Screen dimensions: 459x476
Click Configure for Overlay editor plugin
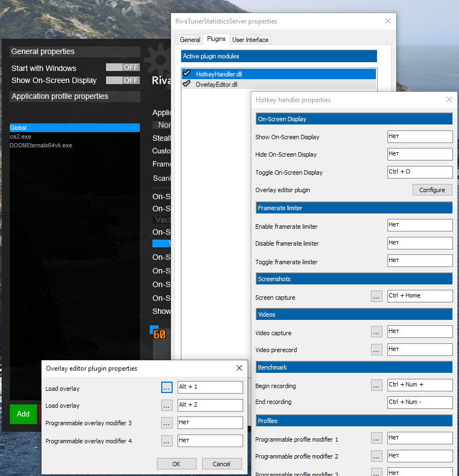432,190
